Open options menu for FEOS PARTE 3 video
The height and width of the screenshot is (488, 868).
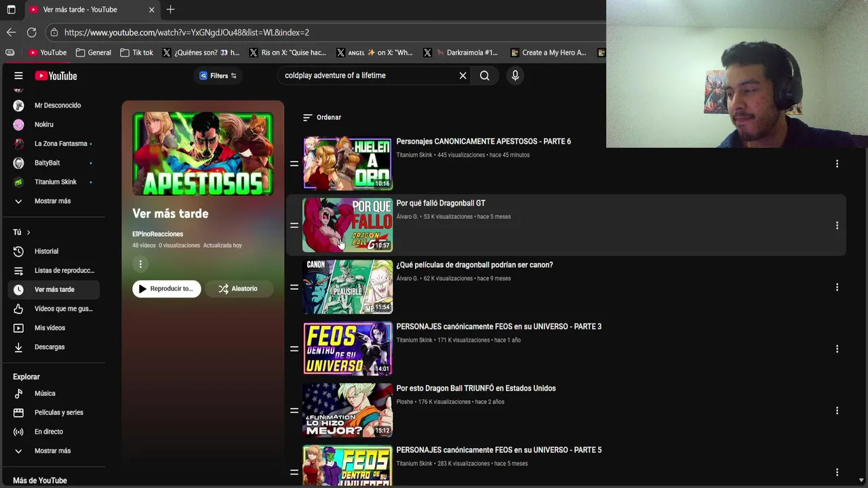(837, 348)
